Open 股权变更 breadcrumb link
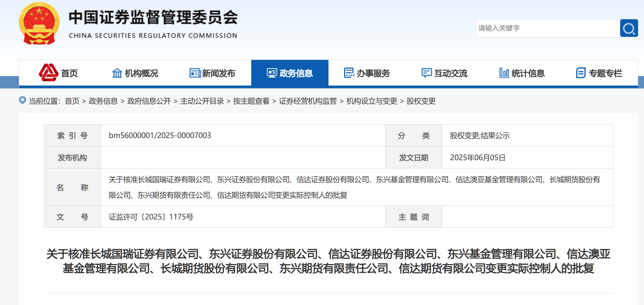The image size is (644, 305). click(x=421, y=101)
